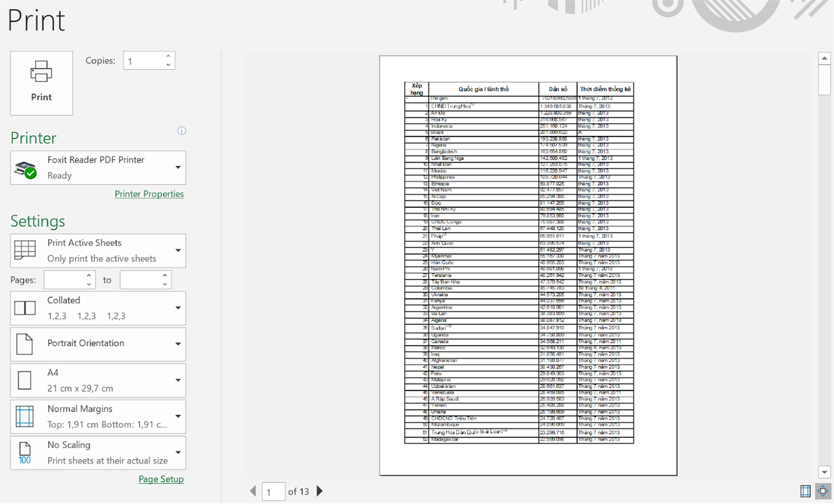The image size is (834, 504).
Task: Open the Page Setup dialog link
Action: point(161,479)
